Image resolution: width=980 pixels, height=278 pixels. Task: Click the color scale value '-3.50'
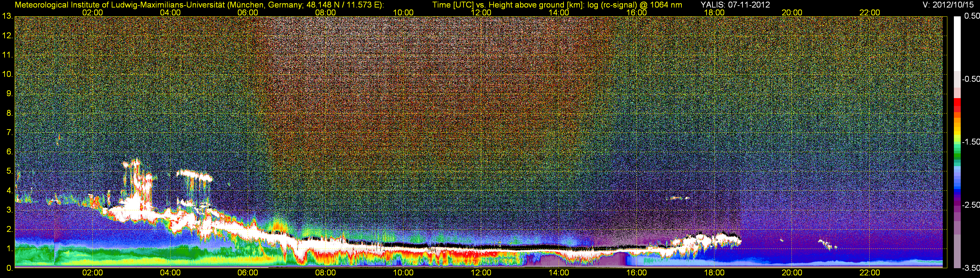[971, 268]
